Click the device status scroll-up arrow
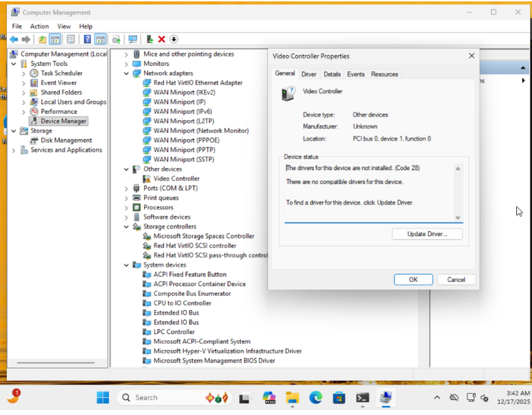Screen dimensions: 532x415 tap(458, 169)
